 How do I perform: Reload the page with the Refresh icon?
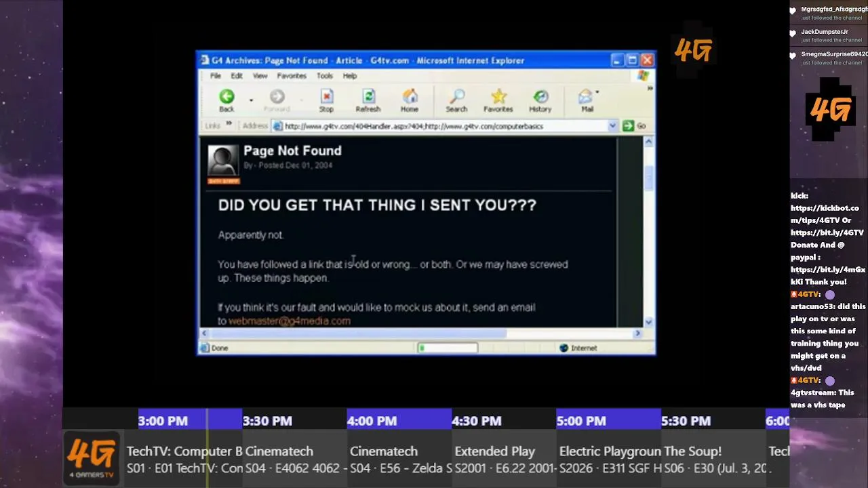pyautogui.click(x=368, y=97)
